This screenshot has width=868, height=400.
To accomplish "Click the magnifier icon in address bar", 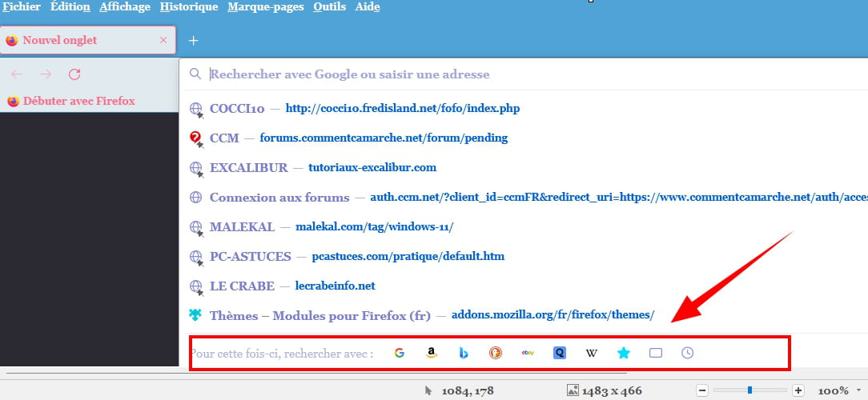I will point(195,74).
